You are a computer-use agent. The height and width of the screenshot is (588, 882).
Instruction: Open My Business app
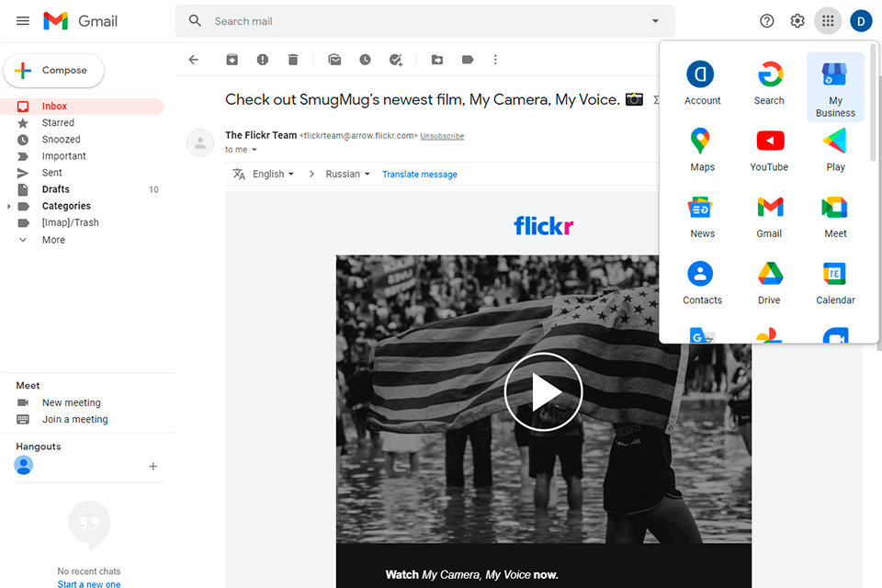[x=835, y=87]
